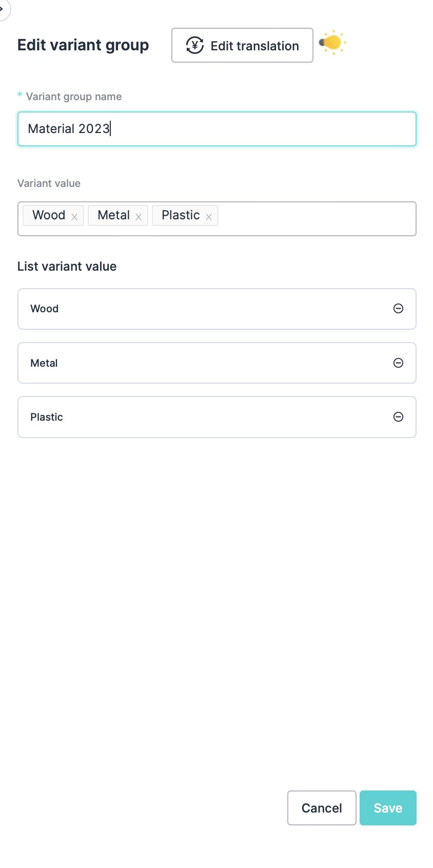Screen dimensions: 433x868
Task: Remove the Plastic tag via x
Action: click(209, 217)
